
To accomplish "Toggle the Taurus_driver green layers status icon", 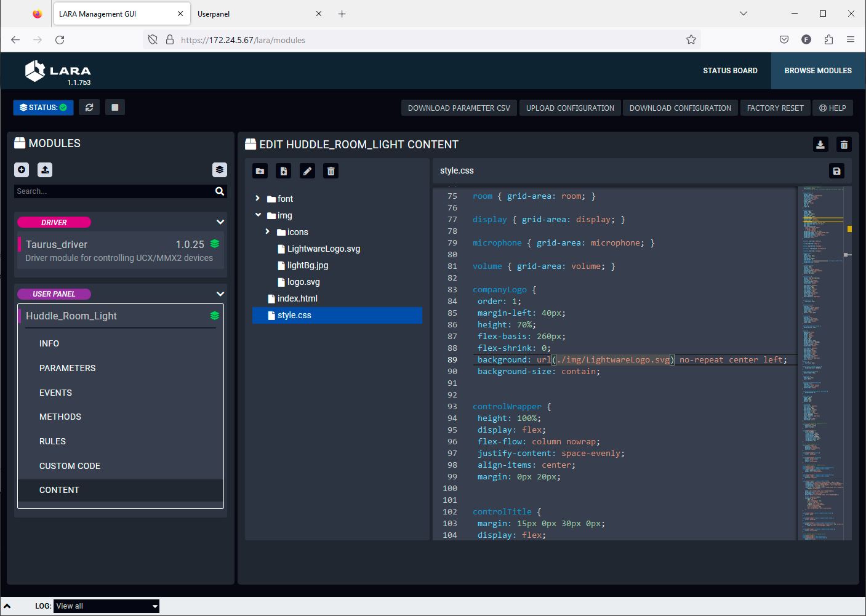I will tap(215, 244).
